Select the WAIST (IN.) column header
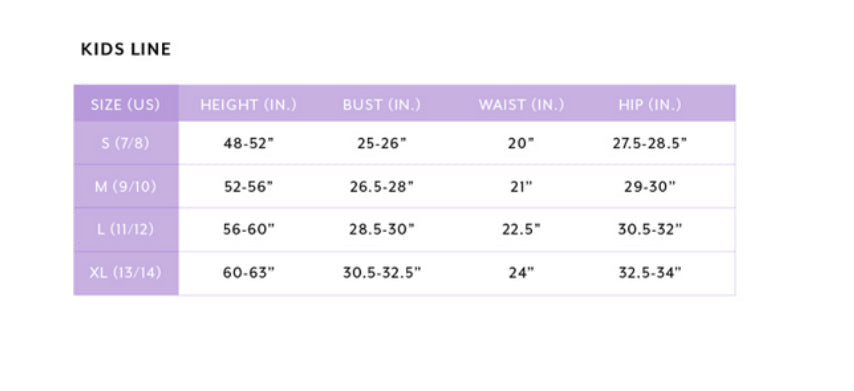This screenshot has height=391, width=854. pos(521,105)
